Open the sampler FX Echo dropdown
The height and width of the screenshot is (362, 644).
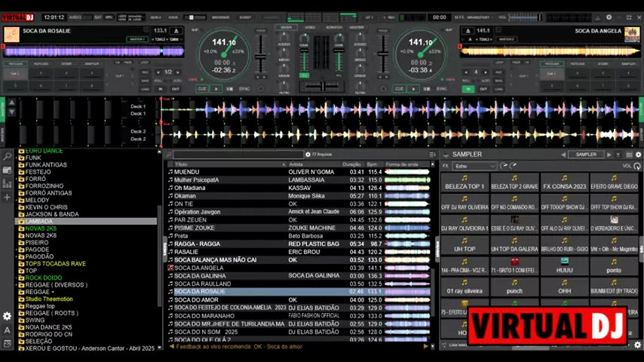[474, 166]
